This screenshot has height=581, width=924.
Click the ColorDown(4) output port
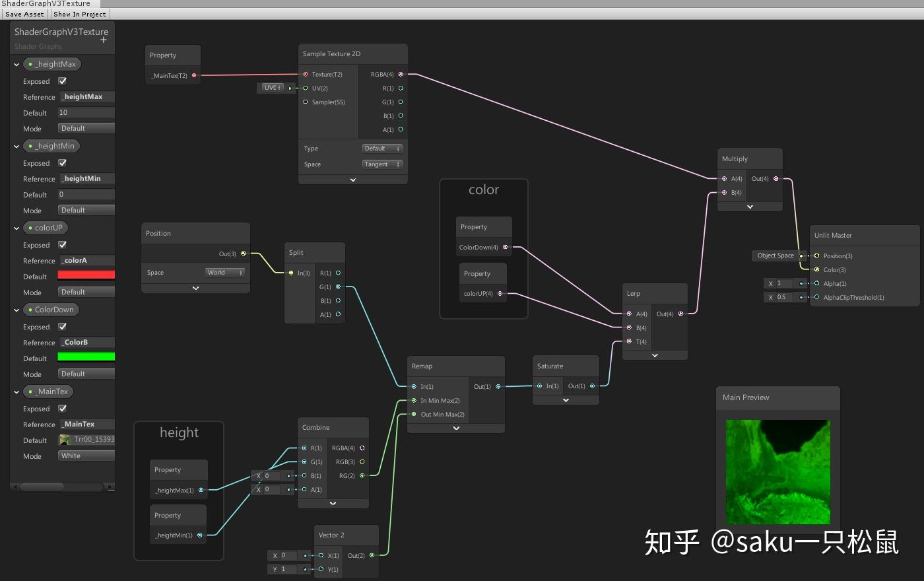click(x=506, y=248)
